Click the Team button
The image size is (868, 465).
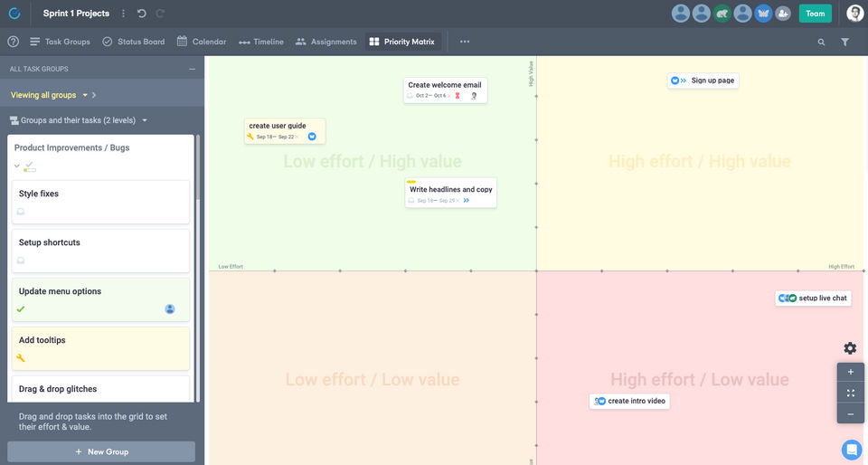[x=815, y=14]
